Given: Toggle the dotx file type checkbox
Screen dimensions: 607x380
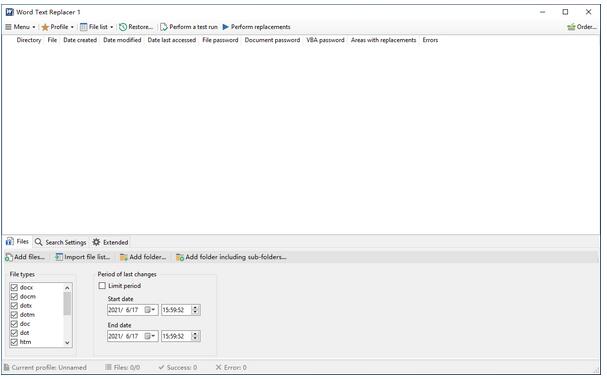Looking at the screenshot, I should click(x=14, y=306).
